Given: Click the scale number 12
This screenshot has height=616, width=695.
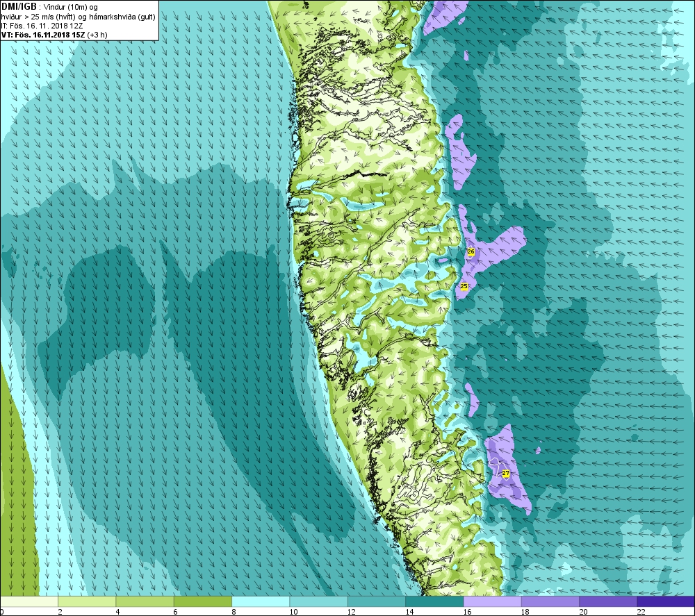Looking at the screenshot, I should pos(352,612).
